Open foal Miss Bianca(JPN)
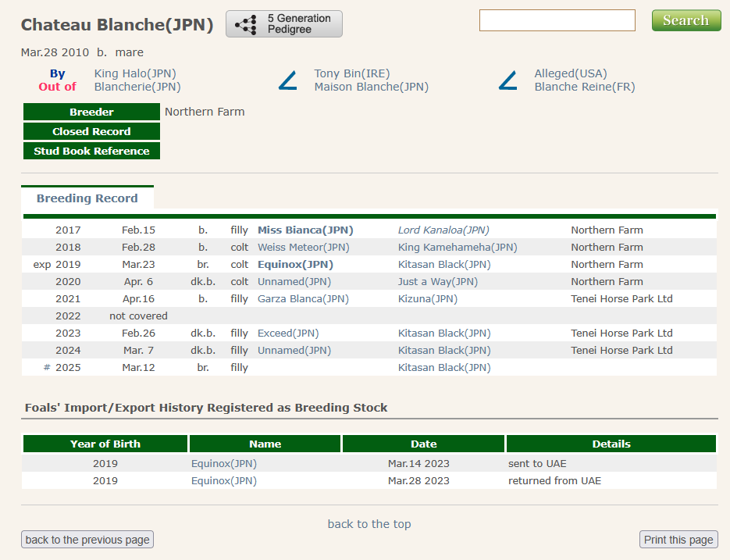The height and width of the screenshot is (560, 730). 305,230
